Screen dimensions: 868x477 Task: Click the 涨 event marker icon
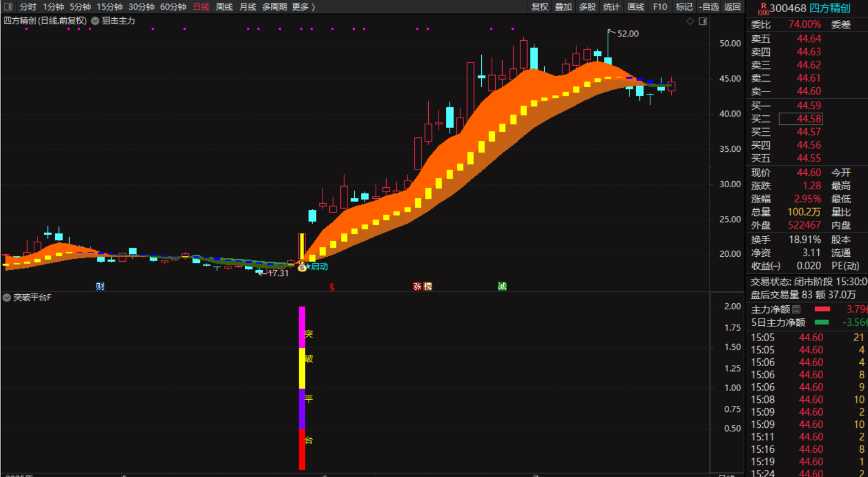point(417,286)
